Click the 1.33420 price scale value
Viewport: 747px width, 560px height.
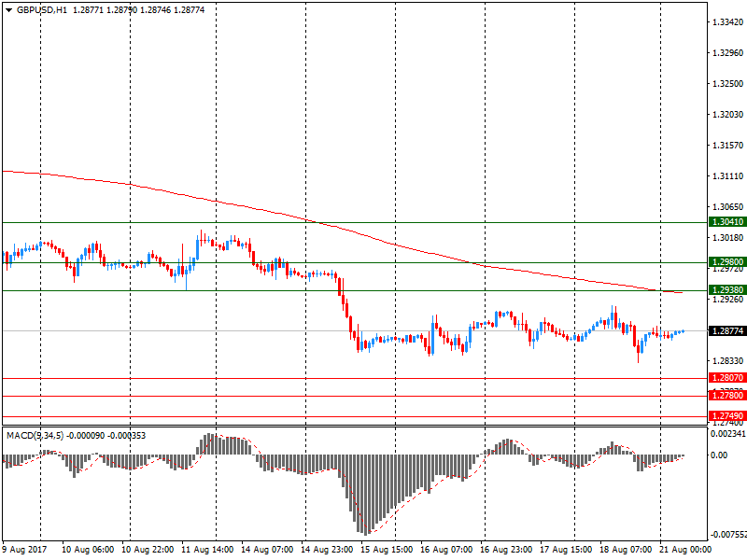[x=728, y=21]
